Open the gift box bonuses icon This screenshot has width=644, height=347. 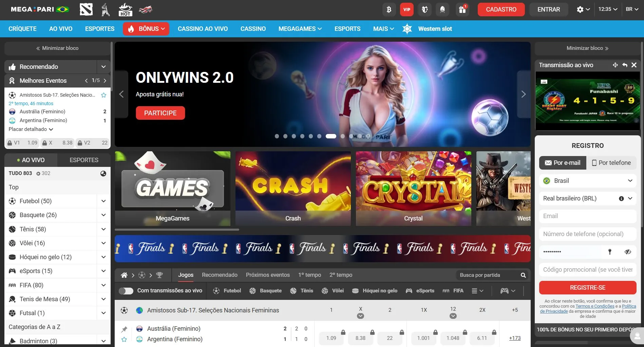462,9
